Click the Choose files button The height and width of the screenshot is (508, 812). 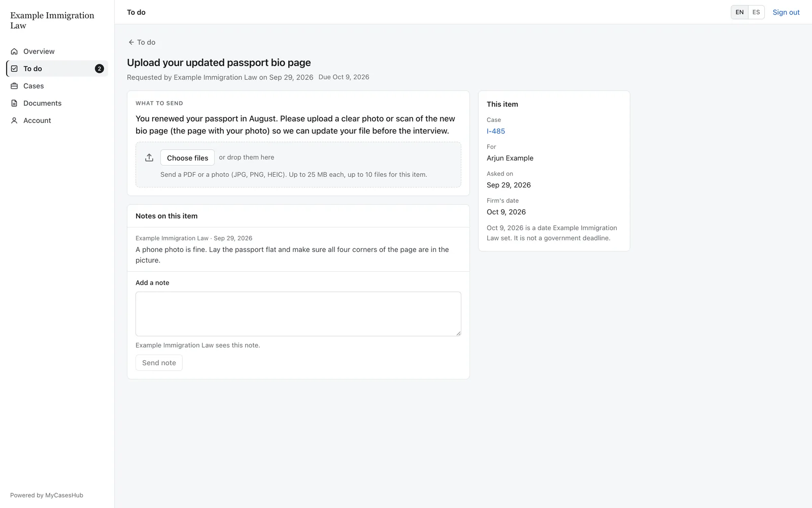coord(187,157)
